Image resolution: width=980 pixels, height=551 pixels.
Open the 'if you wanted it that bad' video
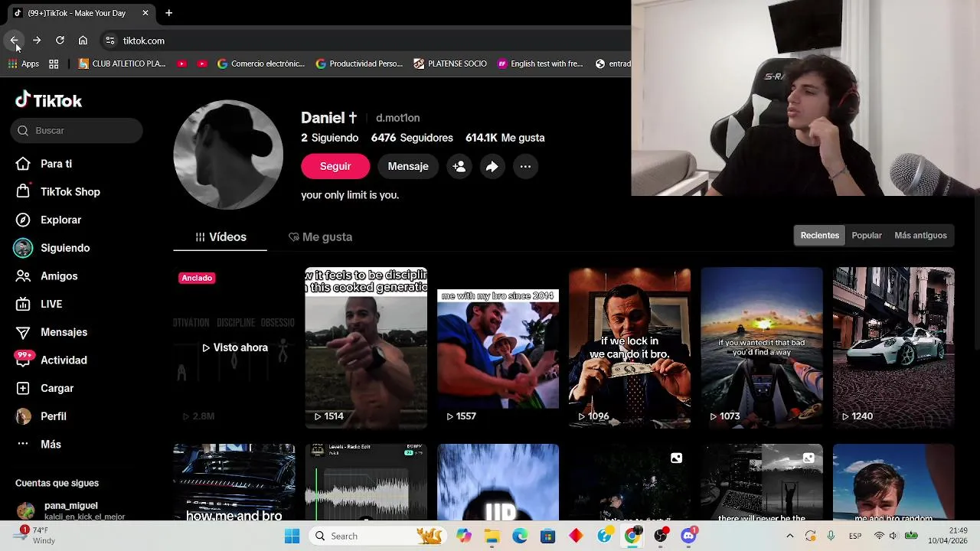(762, 347)
